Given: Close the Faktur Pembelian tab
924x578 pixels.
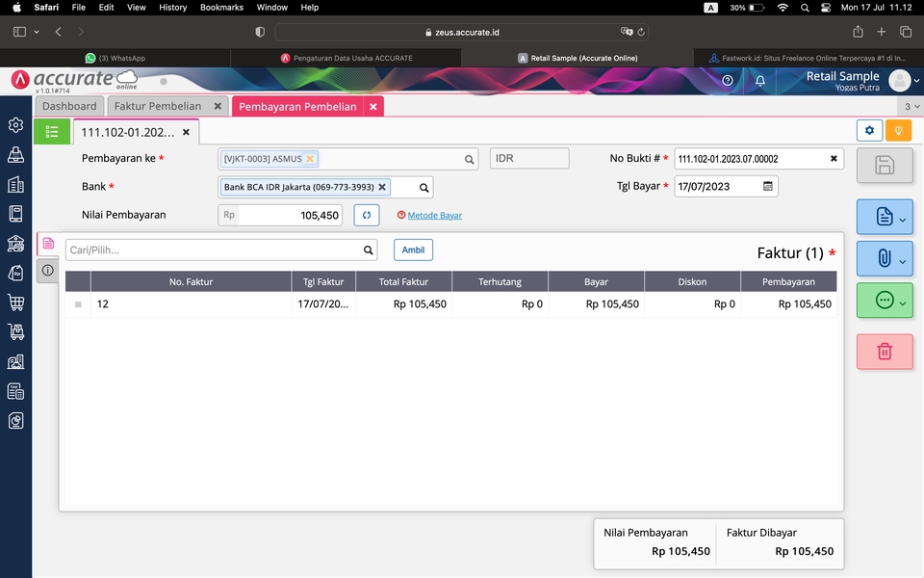Looking at the screenshot, I should [218, 106].
